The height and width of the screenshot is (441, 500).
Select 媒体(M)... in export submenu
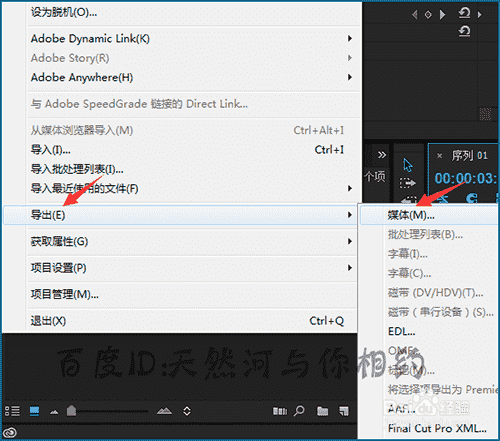click(x=429, y=215)
